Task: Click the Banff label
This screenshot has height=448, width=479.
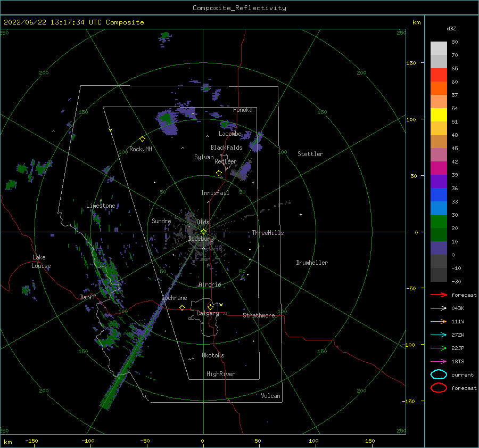Action: 88,297
